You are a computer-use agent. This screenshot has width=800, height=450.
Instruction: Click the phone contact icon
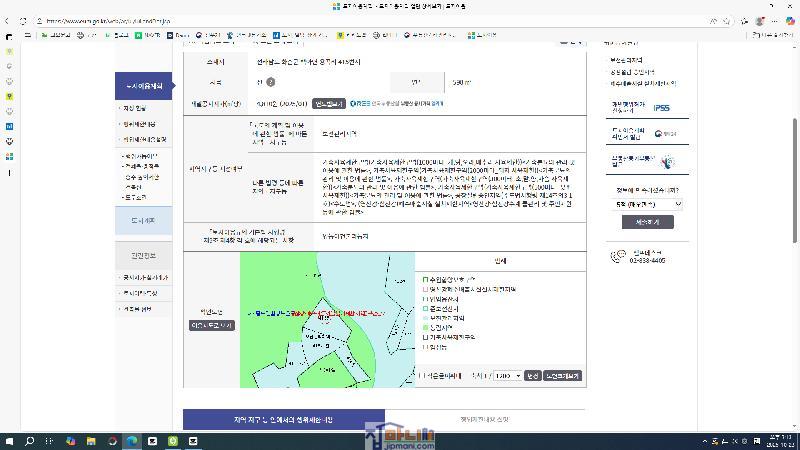(618, 258)
